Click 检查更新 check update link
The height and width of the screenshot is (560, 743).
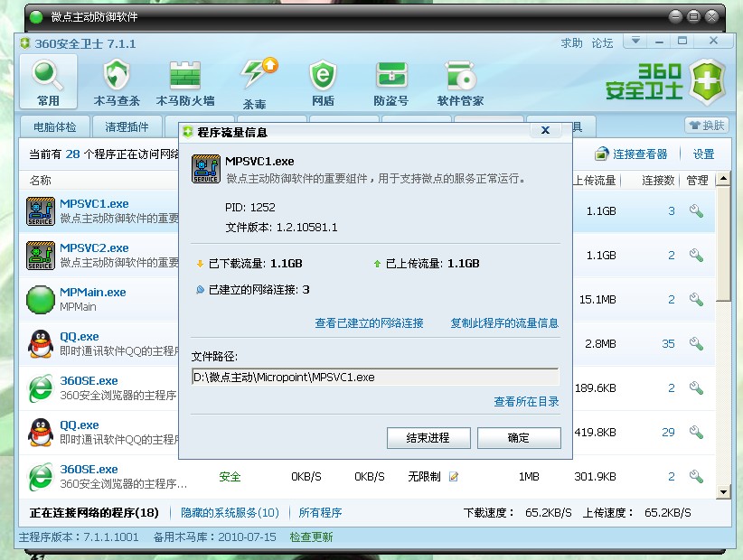click(x=311, y=537)
